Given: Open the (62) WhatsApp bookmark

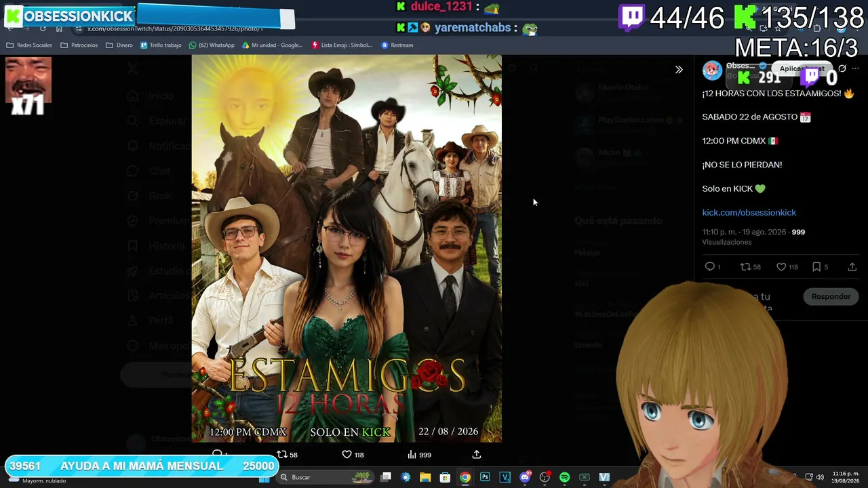Looking at the screenshot, I should (x=212, y=45).
